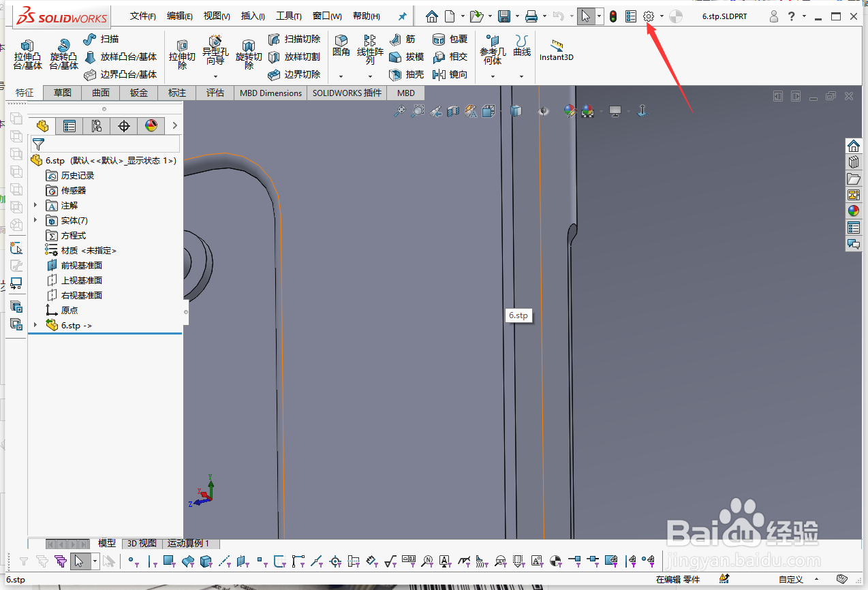This screenshot has height=590, width=868.
Task: Select the Mirror (镜向) feature
Action: pyautogui.click(x=450, y=75)
